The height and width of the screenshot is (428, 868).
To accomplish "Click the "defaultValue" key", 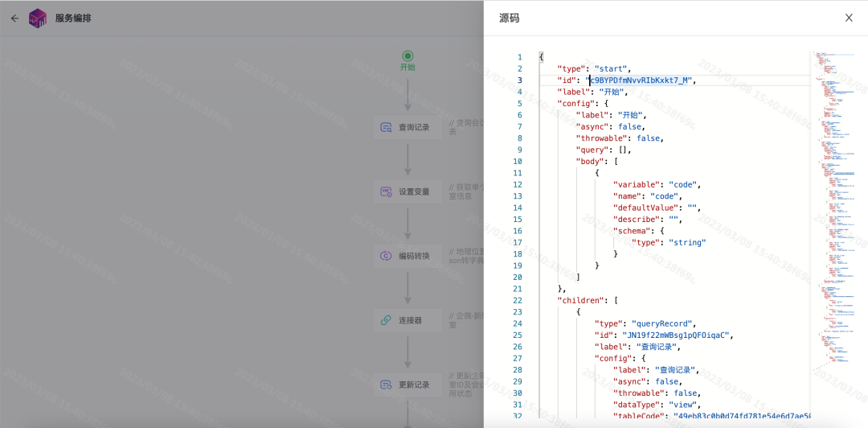I will (645, 208).
